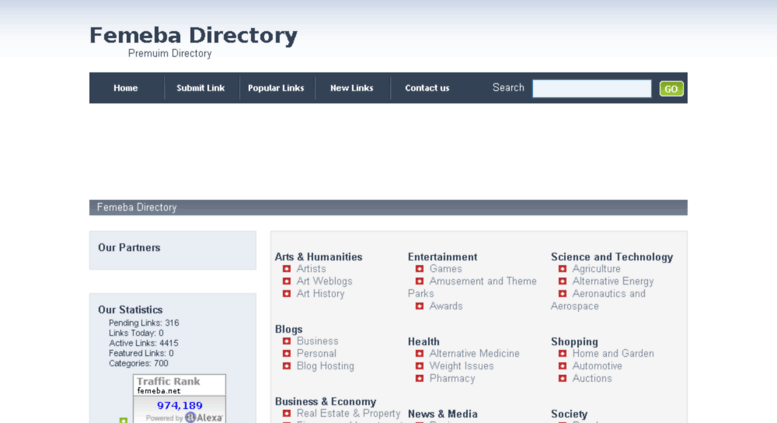This screenshot has width=777, height=423.
Task: Click the red bullet icon beside Artists
Action: [286, 269]
